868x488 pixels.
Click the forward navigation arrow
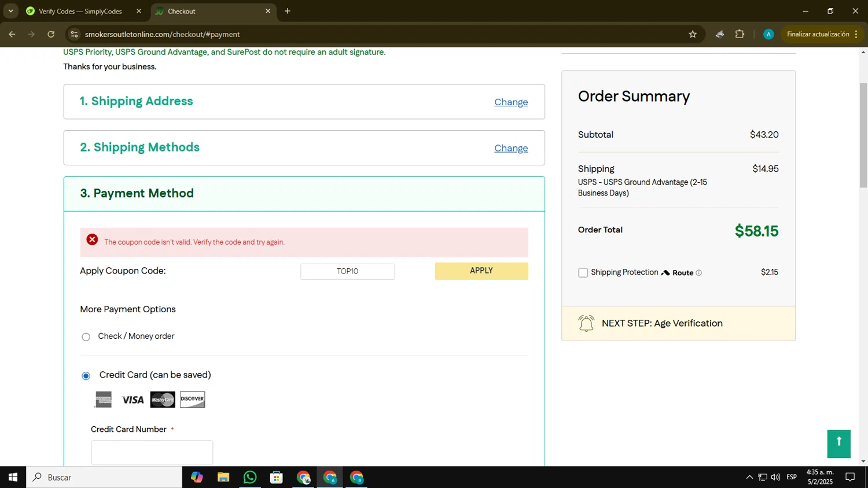point(31,34)
